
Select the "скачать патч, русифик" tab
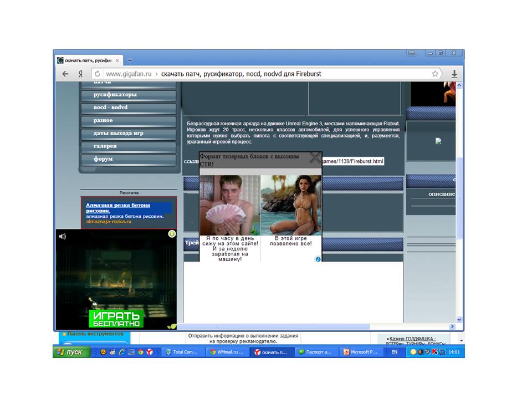pyautogui.click(x=88, y=60)
